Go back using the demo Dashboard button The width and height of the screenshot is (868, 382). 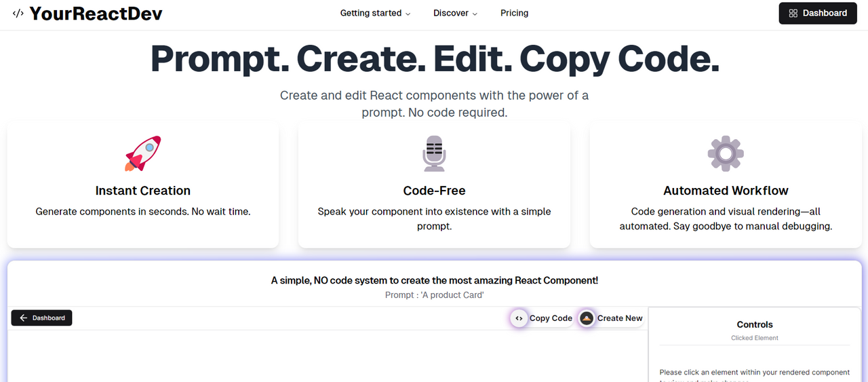[x=42, y=318]
